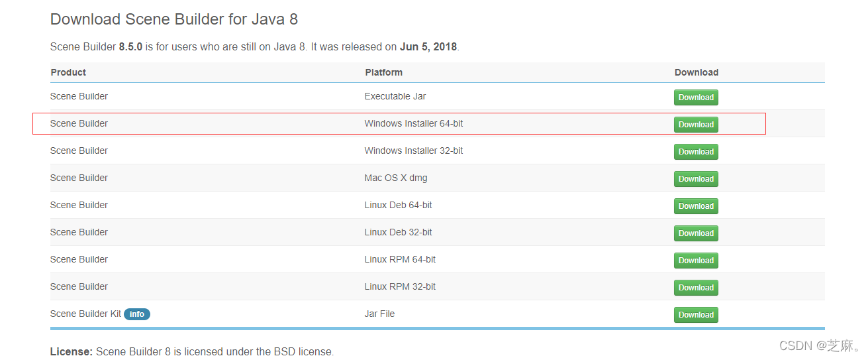
Task: Click the "Jun 5, 2018" release date
Action: click(x=428, y=47)
